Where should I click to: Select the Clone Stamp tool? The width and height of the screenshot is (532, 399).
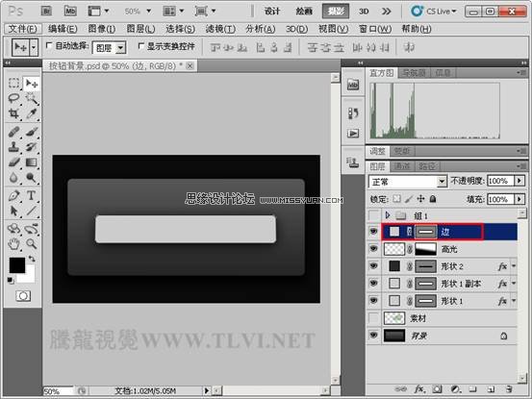click(13, 146)
